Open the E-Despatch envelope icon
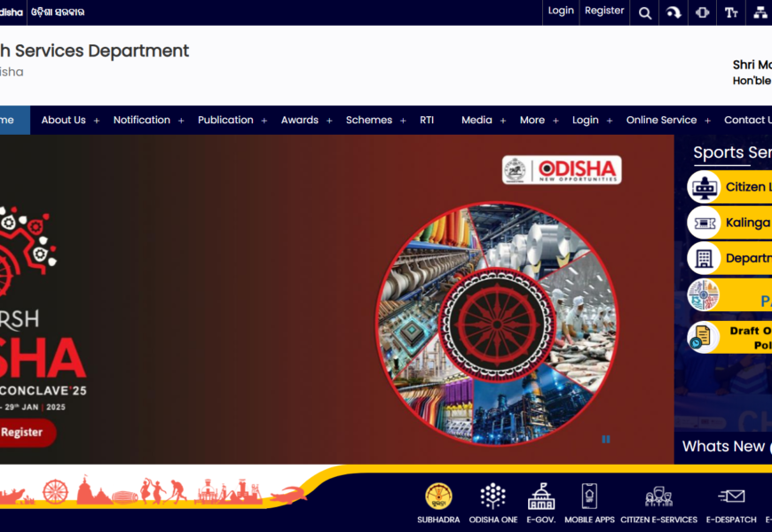Image resolution: width=772 pixels, height=532 pixels. [x=731, y=497]
